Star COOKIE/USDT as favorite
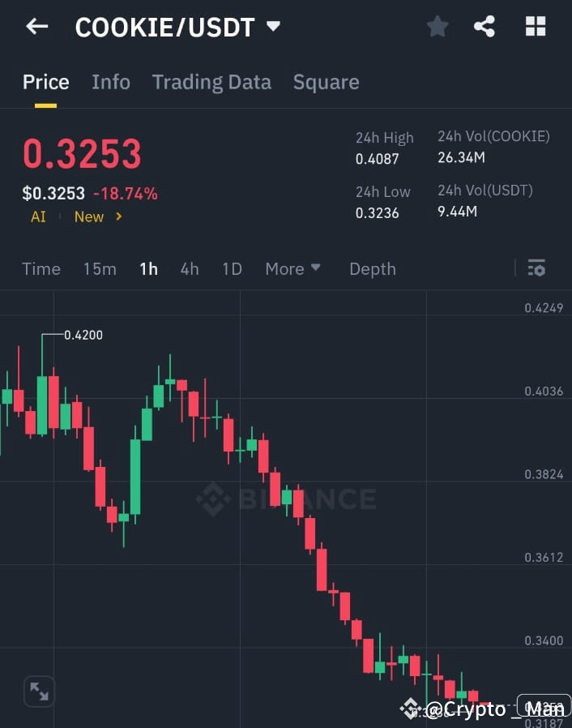 click(438, 26)
